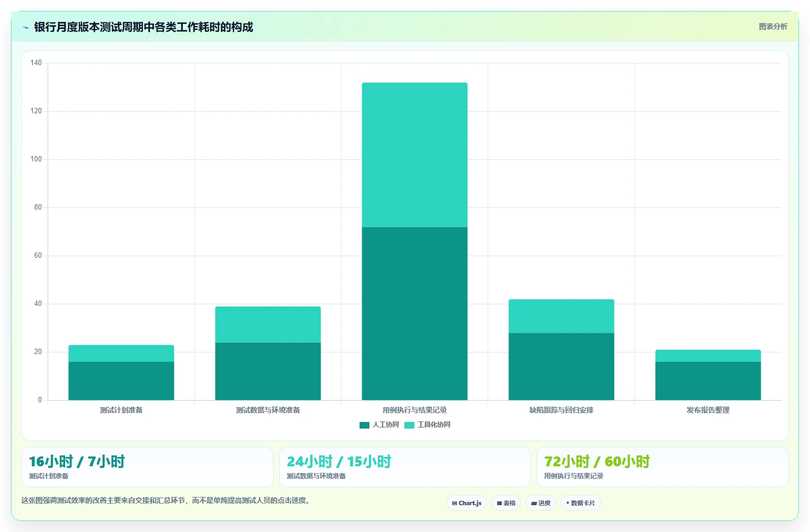The image size is (810, 532).
Task: Open the 72小时 / 60小时 data card
Action: tap(662, 467)
